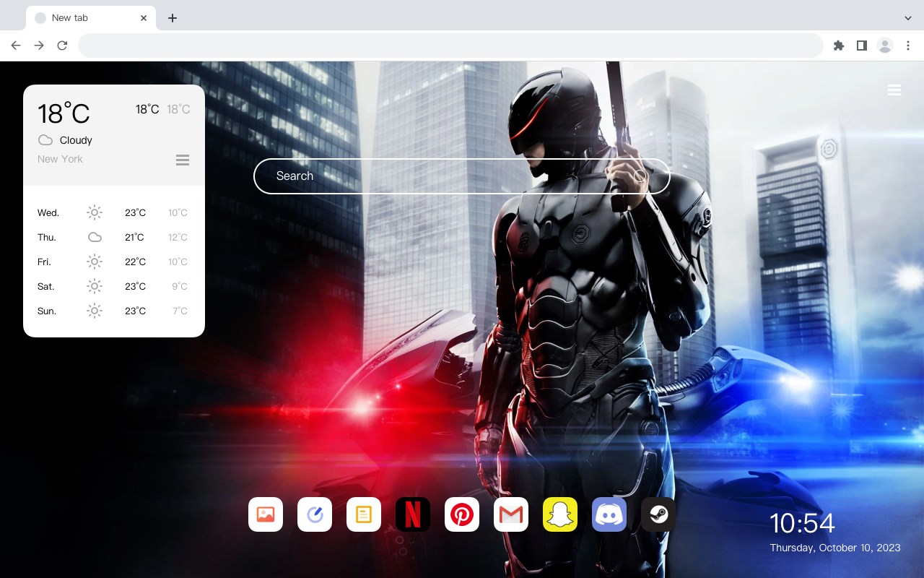
Task: Select the Fri. forecast row
Action: pyautogui.click(x=114, y=262)
